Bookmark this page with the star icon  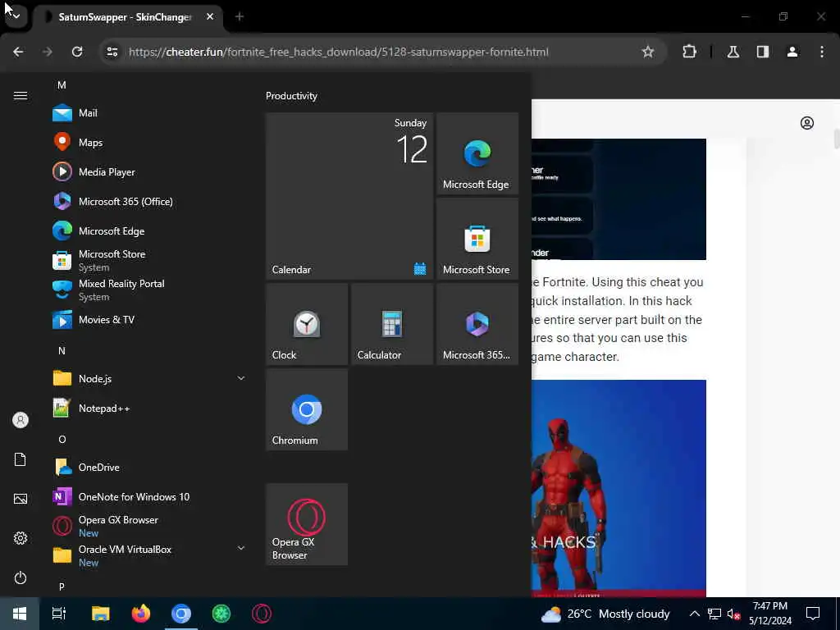tap(648, 52)
